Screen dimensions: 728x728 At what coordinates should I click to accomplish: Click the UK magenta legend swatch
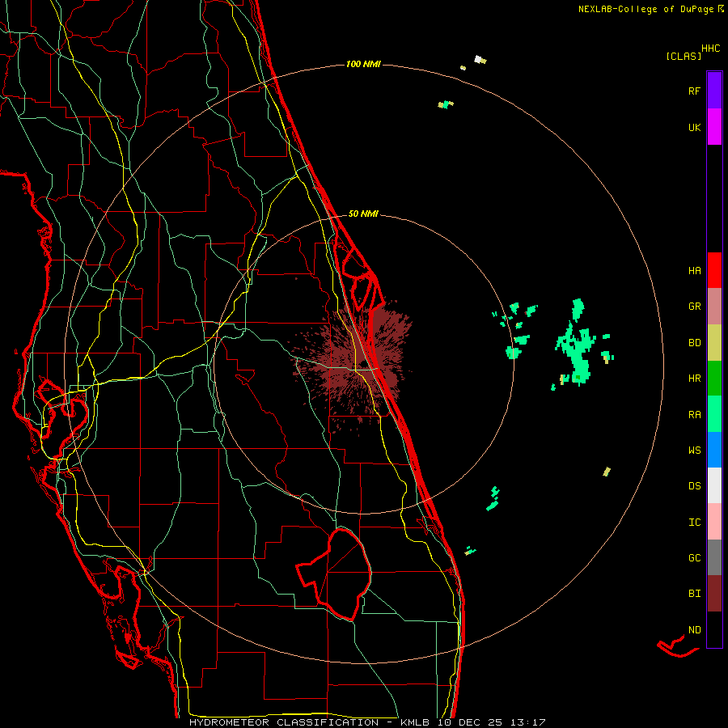[x=714, y=127]
